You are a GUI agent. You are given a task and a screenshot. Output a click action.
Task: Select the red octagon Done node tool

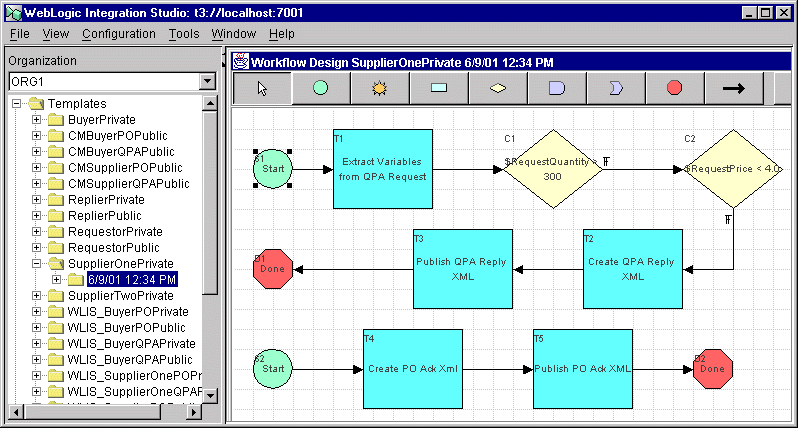(674, 89)
